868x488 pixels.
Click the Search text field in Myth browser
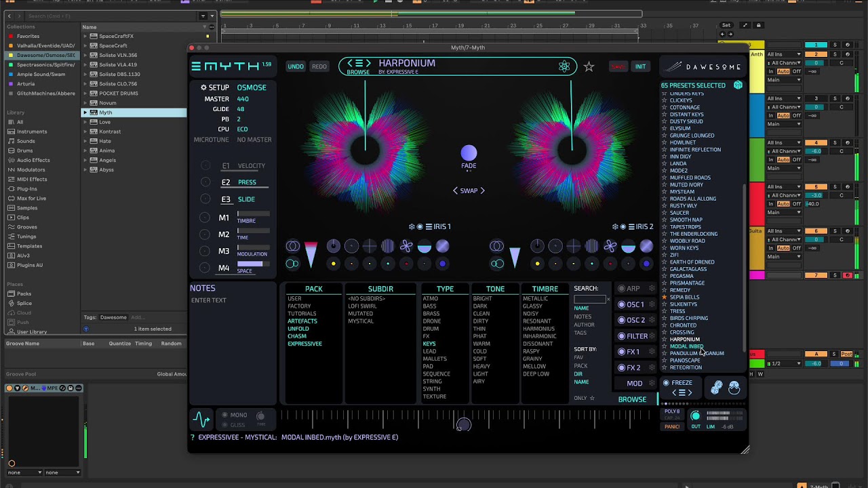[590, 299]
